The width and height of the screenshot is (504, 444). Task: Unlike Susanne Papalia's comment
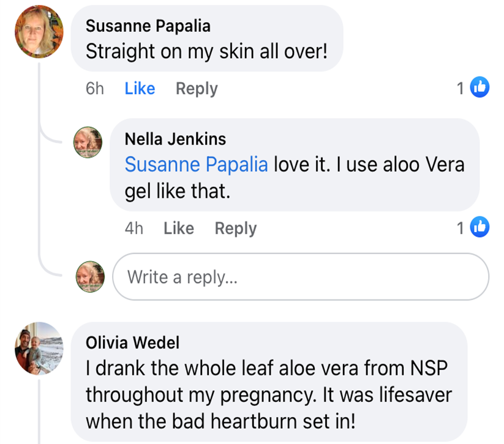point(140,89)
